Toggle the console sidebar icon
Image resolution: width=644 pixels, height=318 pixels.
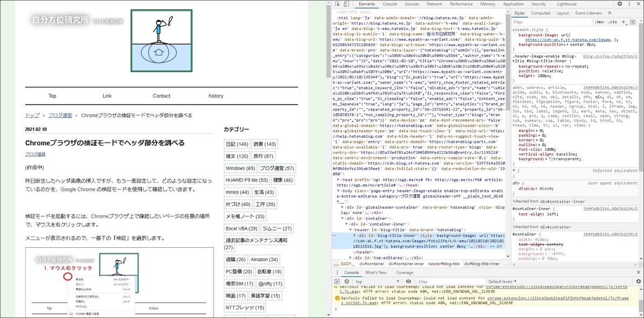pos(337,282)
